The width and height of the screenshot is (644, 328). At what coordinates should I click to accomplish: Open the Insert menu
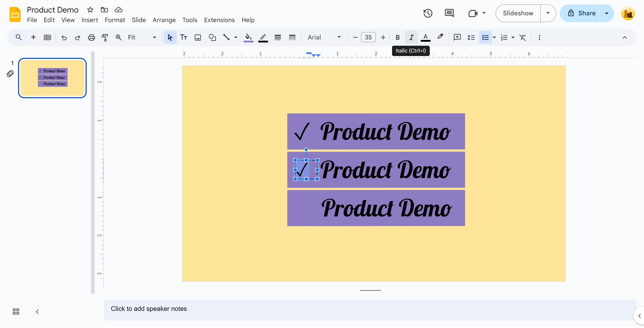click(90, 20)
